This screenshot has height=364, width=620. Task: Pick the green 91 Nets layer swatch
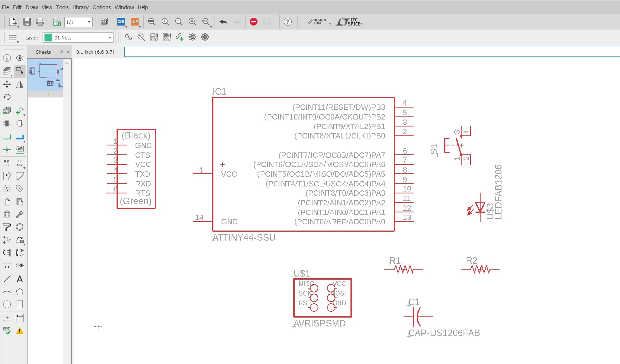coord(48,38)
